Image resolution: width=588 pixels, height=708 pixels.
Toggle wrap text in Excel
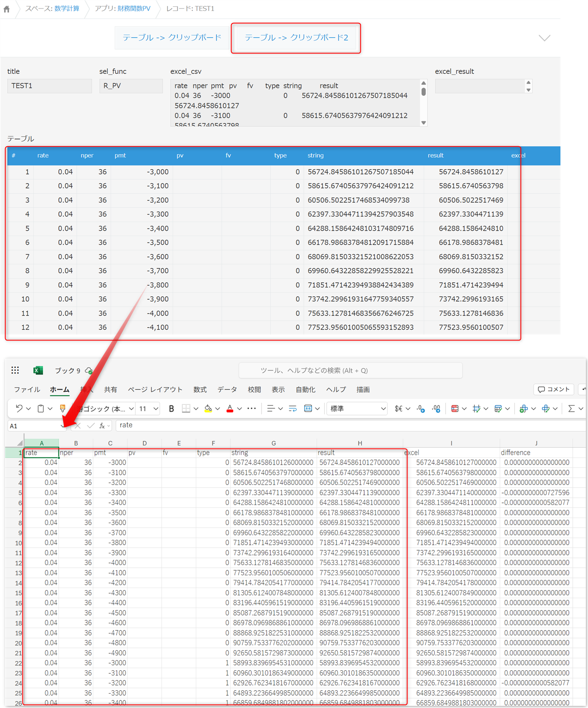coord(293,408)
